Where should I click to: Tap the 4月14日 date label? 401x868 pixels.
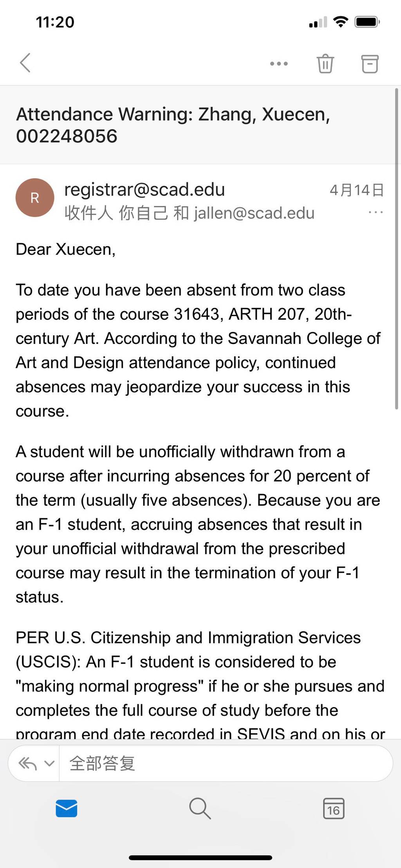(x=357, y=190)
